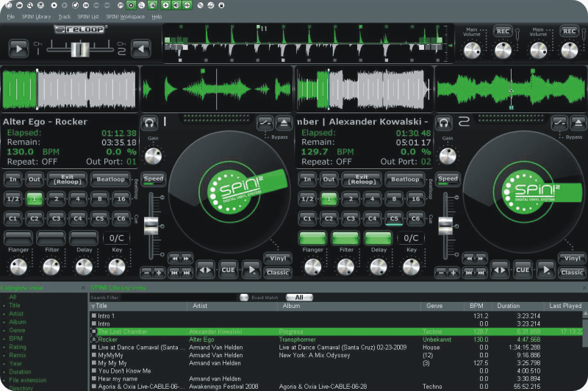This screenshot has width=588, height=391.
Task: Select the left deck Vinyl mode button
Action: (x=277, y=258)
